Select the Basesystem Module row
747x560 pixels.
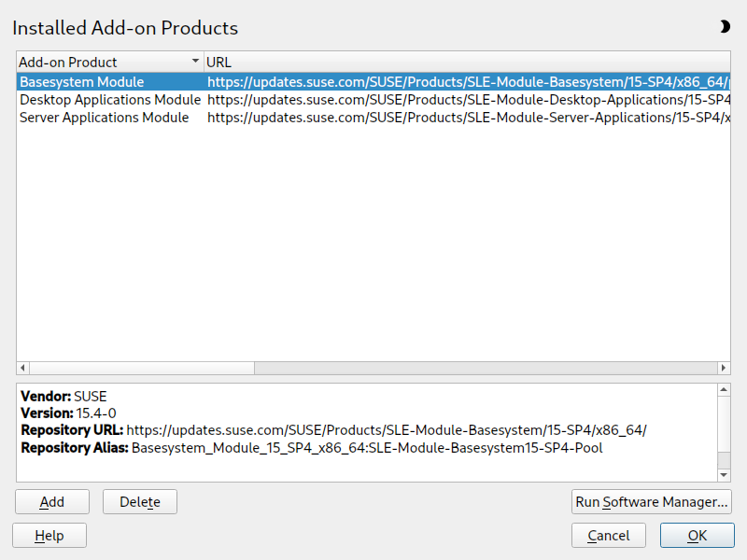point(82,82)
